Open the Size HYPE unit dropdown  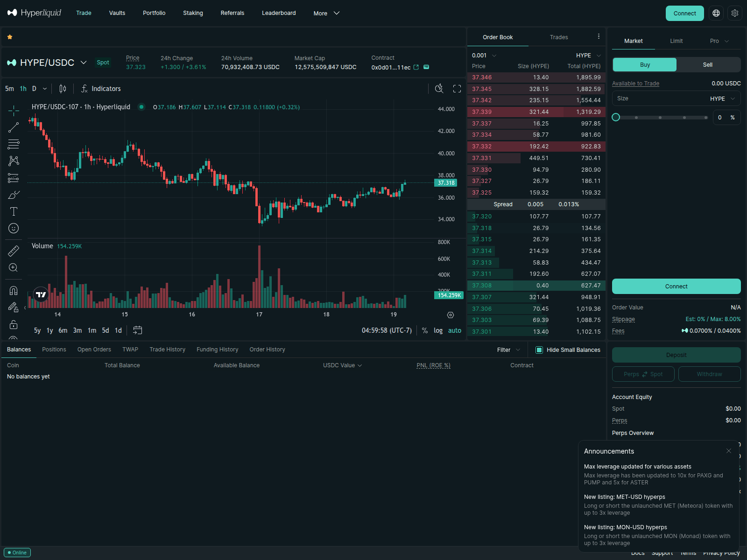722,98
